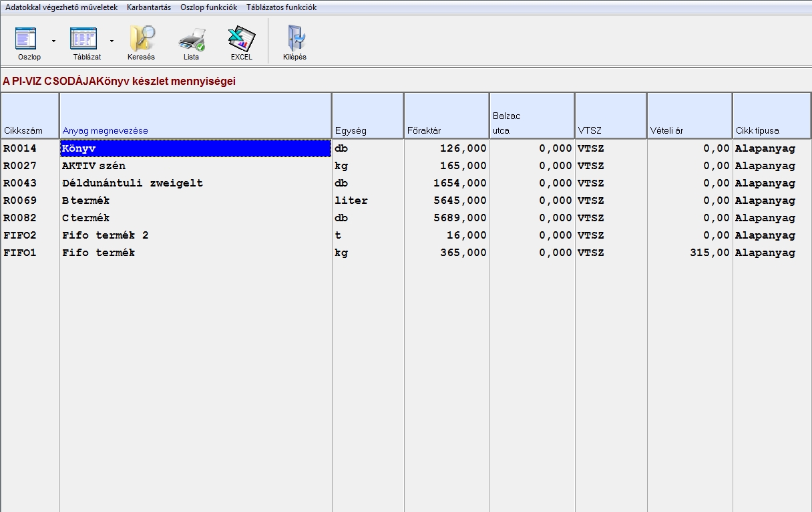Screen dimensions: 812x512
Task: Expand the Oszlop dropdown arrow
Action: 53,41
